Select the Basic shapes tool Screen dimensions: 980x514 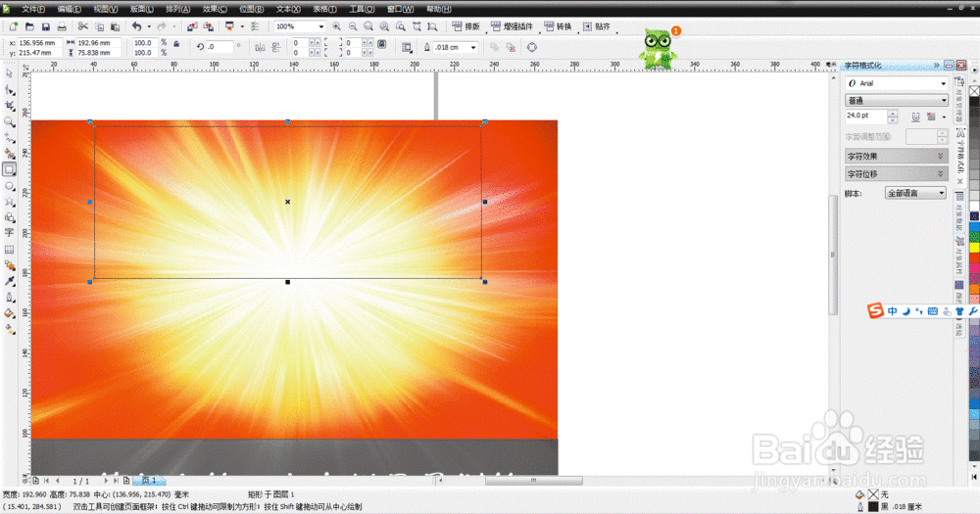[x=10, y=217]
